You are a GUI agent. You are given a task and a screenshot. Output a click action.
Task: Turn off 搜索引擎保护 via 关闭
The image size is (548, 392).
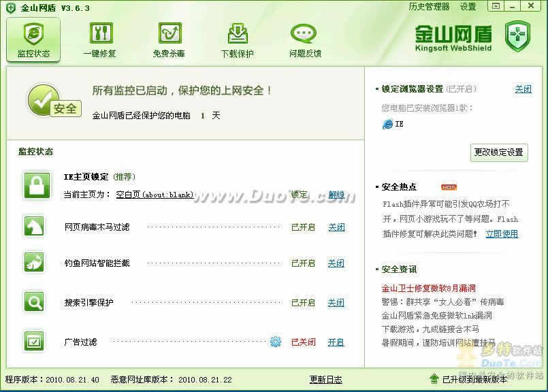click(336, 303)
